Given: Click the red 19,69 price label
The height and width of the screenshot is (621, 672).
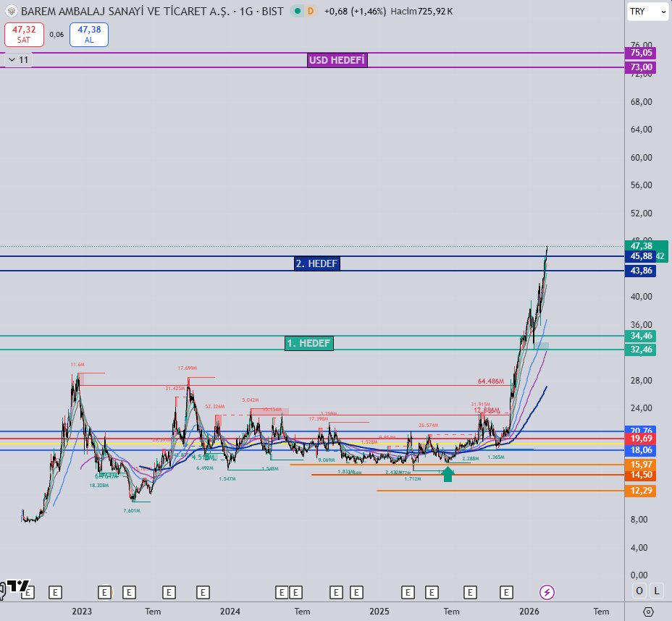Looking at the screenshot, I should point(641,439).
